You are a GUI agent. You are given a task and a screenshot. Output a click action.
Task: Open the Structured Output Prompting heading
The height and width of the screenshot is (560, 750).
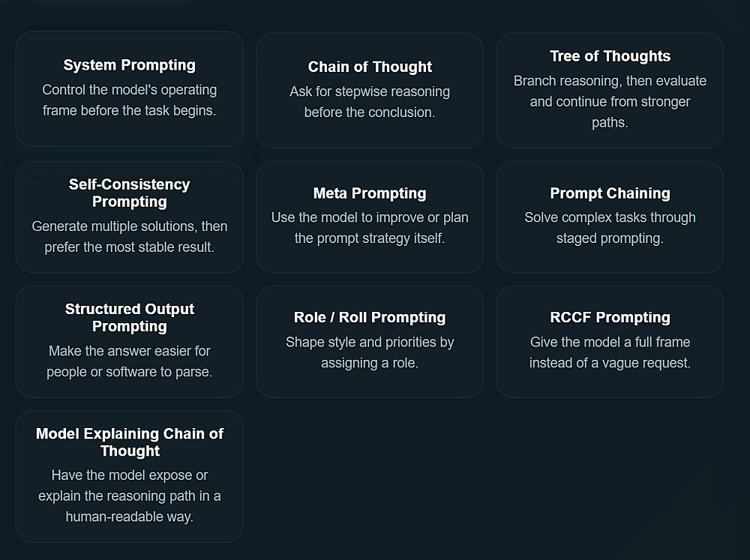[x=129, y=317]
